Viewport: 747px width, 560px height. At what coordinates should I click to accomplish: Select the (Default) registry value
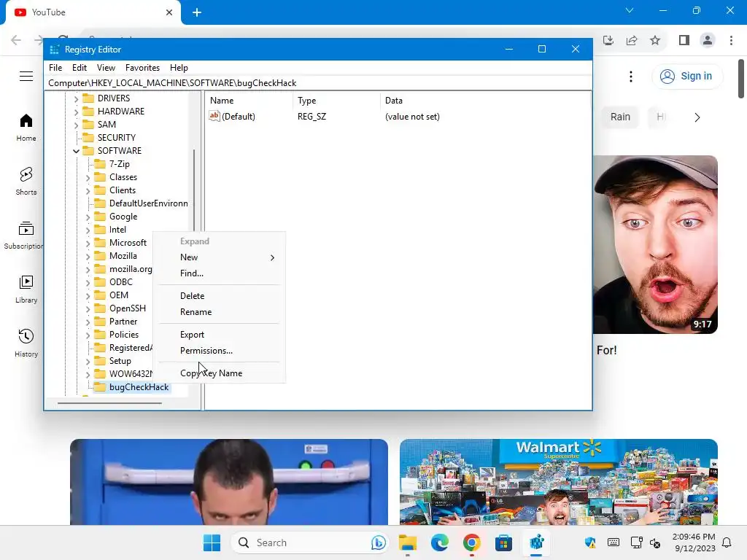point(239,117)
